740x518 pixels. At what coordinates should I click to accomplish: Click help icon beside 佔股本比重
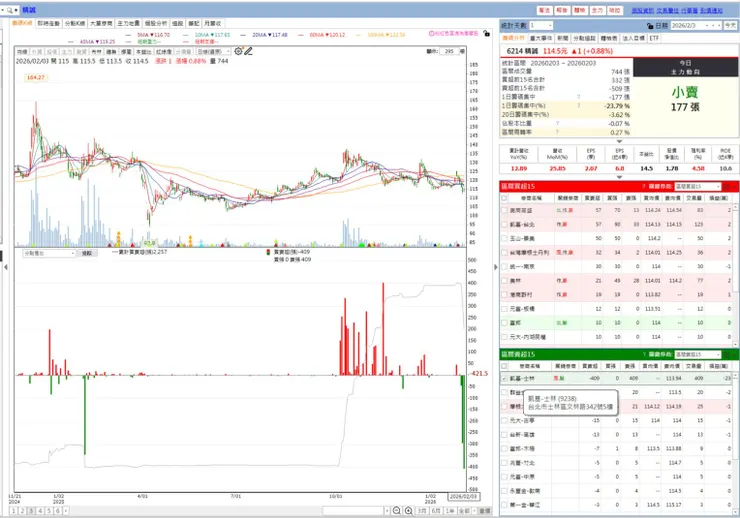click(557, 124)
